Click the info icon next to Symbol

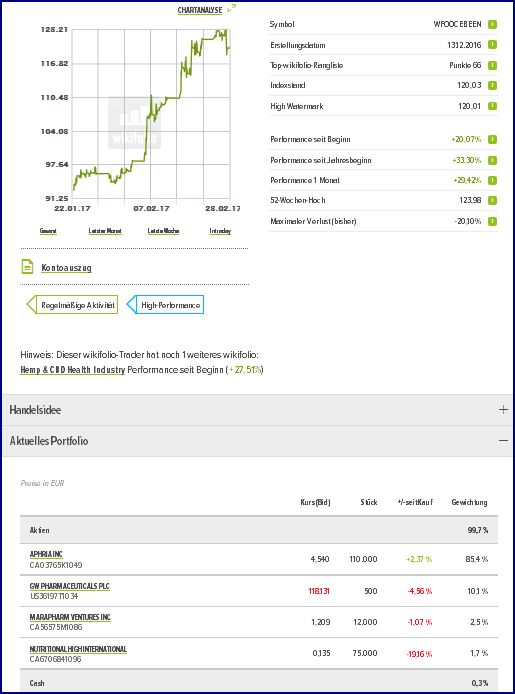pos(492,24)
